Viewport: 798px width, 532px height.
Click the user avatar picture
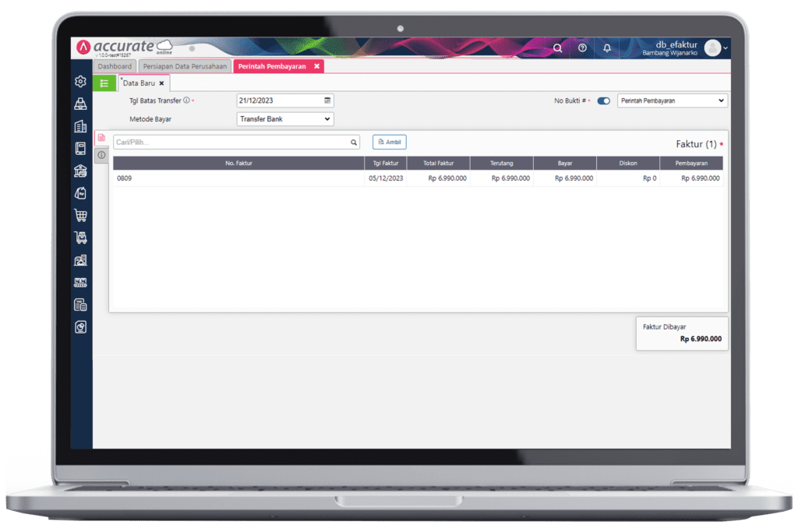click(712, 48)
